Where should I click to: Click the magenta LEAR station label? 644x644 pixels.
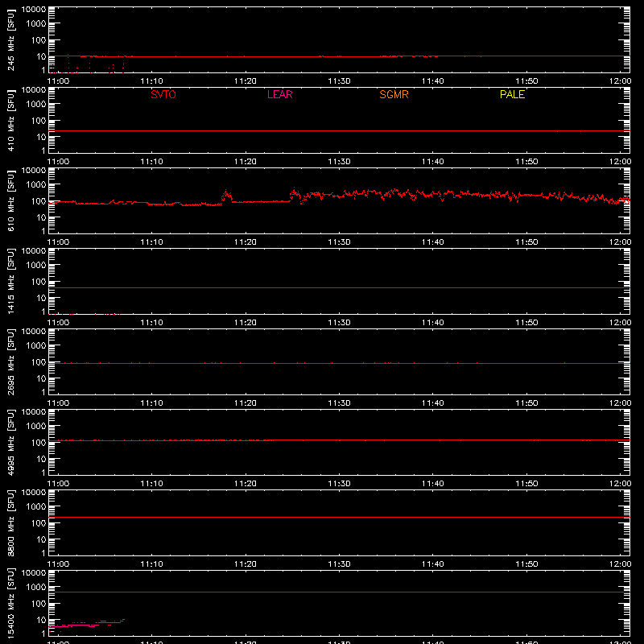(x=279, y=94)
